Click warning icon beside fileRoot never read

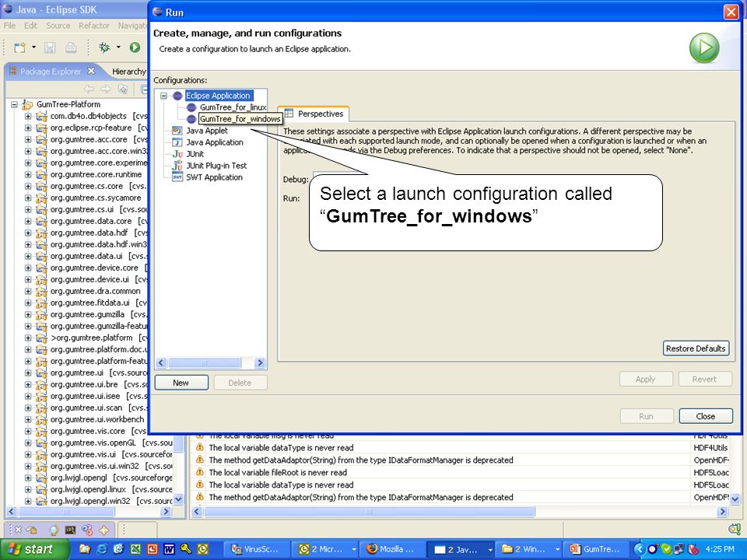200,472
